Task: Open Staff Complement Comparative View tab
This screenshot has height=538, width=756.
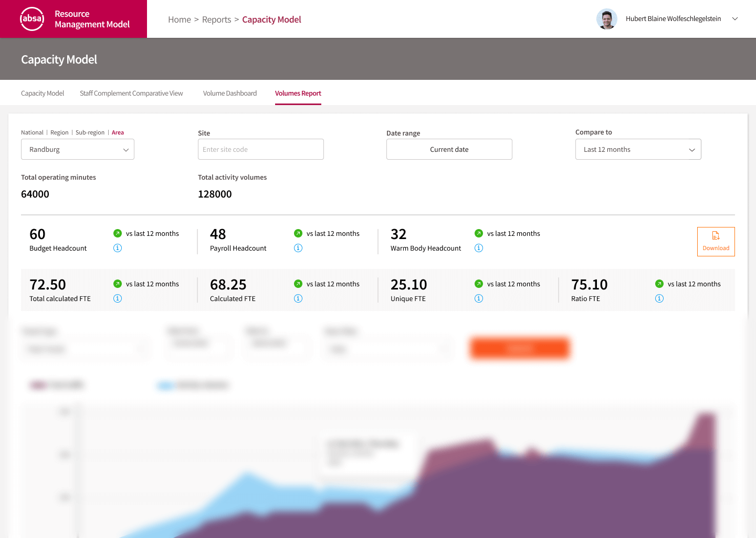Action: pyautogui.click(x=131, y=94)
